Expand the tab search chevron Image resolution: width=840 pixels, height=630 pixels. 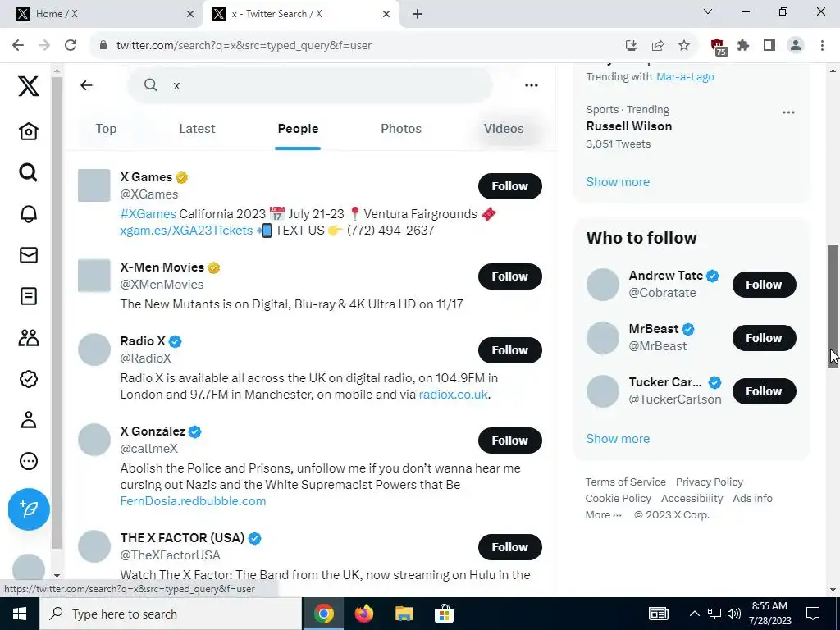point(708,11)
